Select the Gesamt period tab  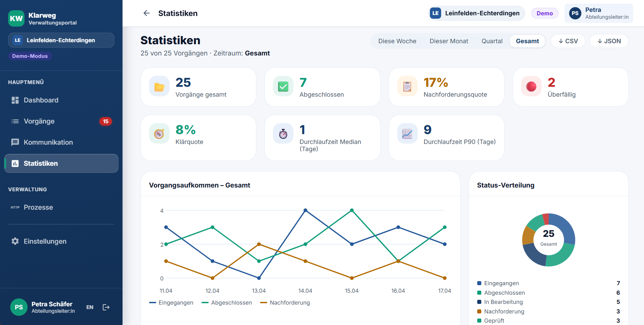[527, 41]
